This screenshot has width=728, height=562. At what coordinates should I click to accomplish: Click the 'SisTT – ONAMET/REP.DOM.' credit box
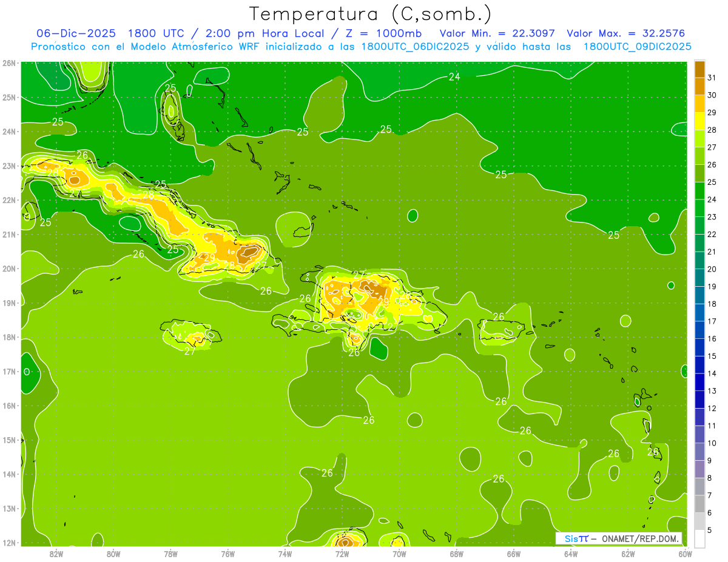(619, 538)
